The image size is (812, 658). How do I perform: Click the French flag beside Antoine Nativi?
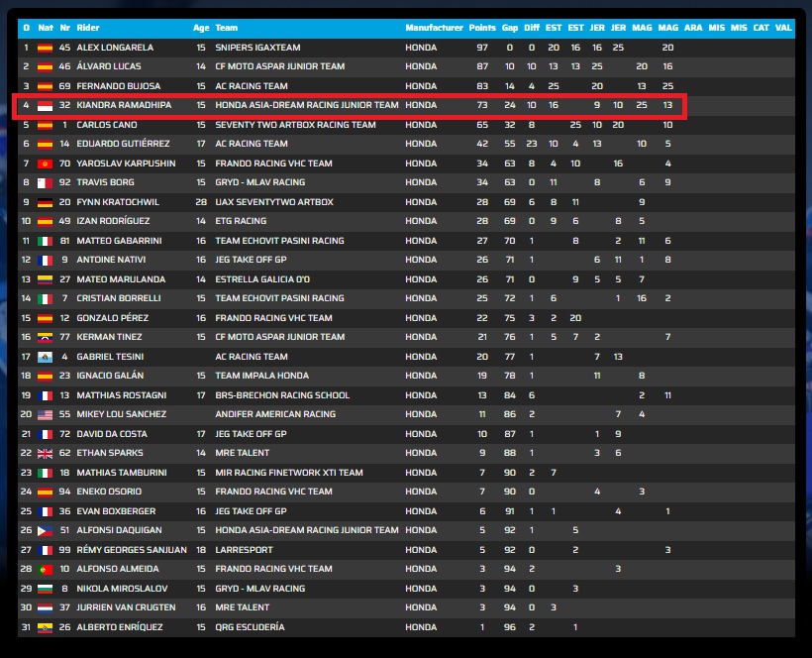(x=45, y=260)
